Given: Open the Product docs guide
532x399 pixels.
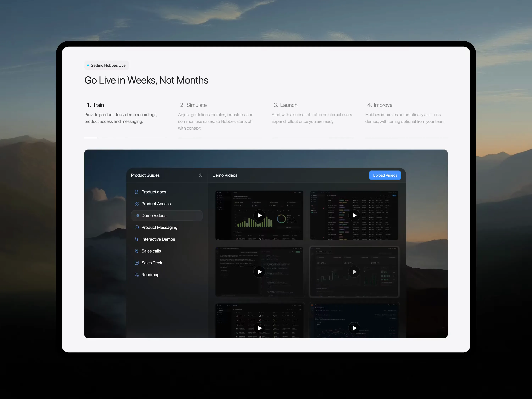Looking at the screenshot, I should tap(167, 192).
